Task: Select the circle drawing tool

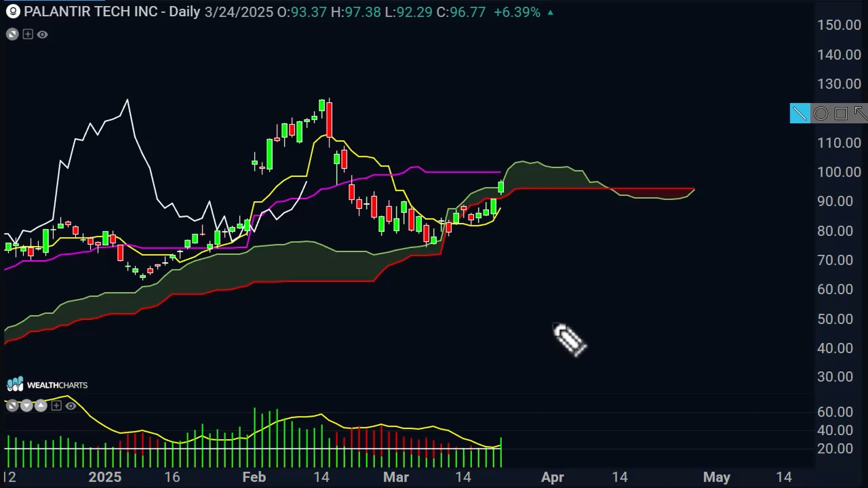Action: (821, 113)
